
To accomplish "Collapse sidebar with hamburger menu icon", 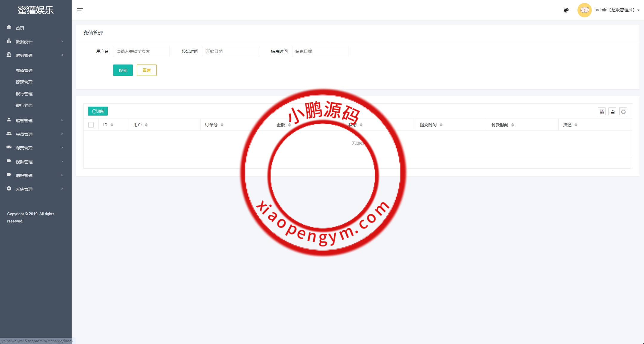I will pos(80,10).
